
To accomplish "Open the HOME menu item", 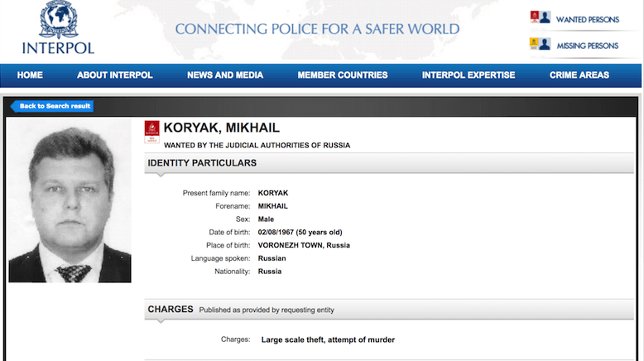I will tap(30, 75).
